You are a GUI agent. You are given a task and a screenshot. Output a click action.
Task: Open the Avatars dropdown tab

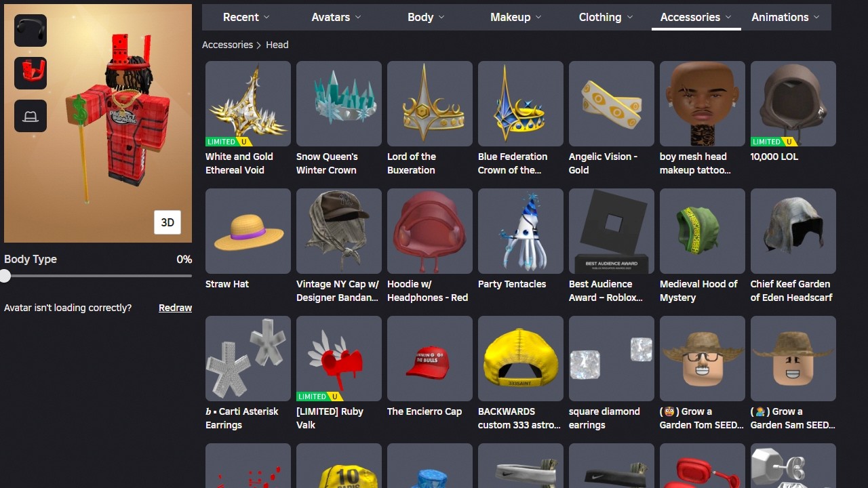(x=336, y=18)
